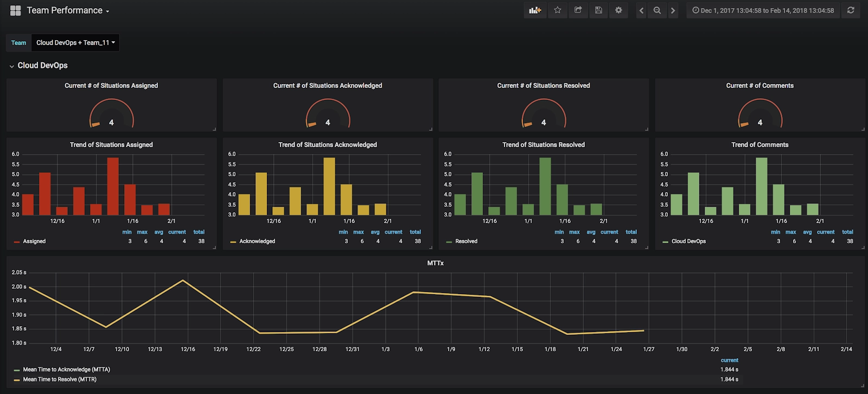This screenshot has width=868, height=394.
Task: Star this dashboard as favorite
Action: [557, 10]
